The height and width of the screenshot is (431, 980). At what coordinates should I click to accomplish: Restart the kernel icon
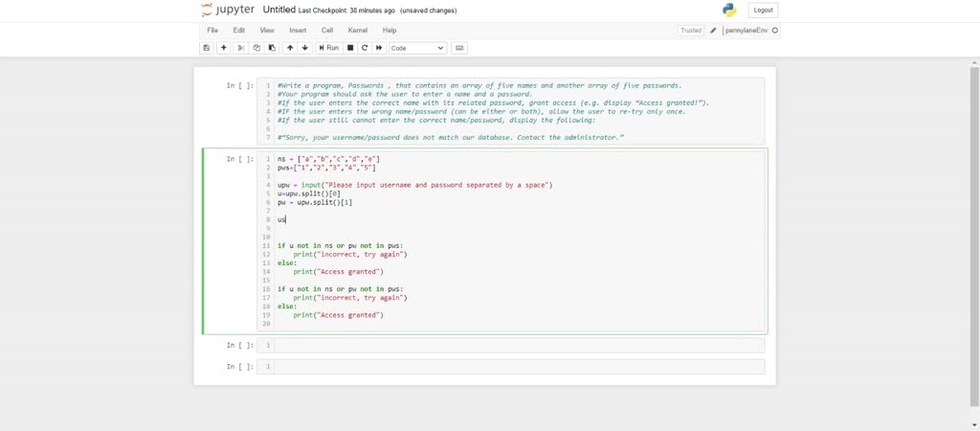click(x=365, y=48)
